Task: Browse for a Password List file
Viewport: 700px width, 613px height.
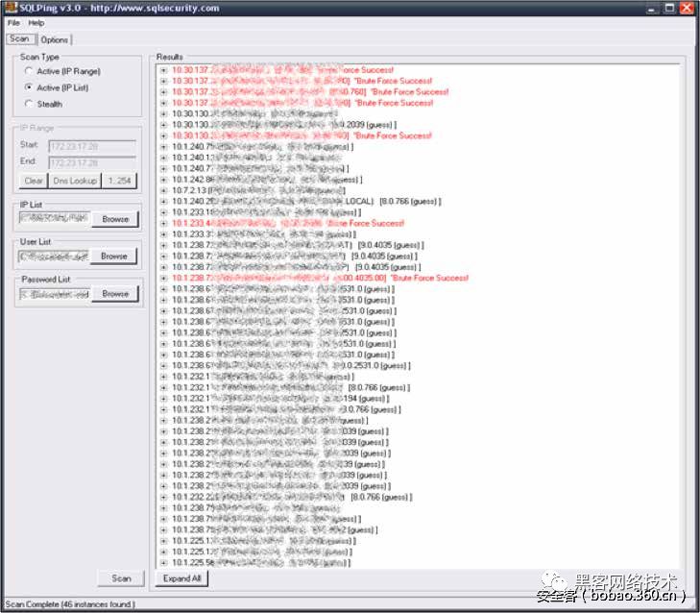Action: click(115, 294)
